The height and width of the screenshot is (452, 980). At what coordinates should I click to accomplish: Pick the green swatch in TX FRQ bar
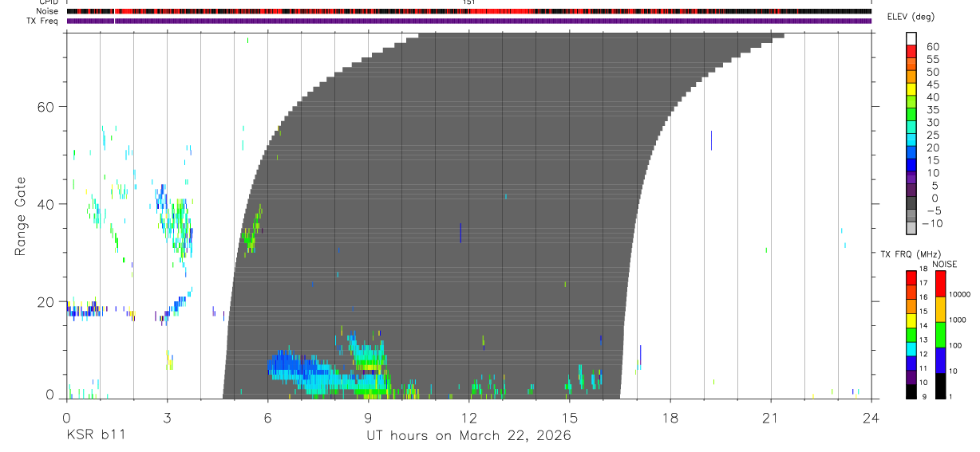coord(911,335)
